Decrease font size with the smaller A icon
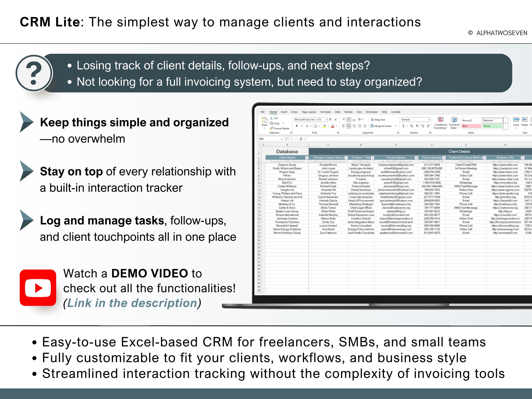The width and height of the screenshot is (532, 399). click(x=336, y=120)
